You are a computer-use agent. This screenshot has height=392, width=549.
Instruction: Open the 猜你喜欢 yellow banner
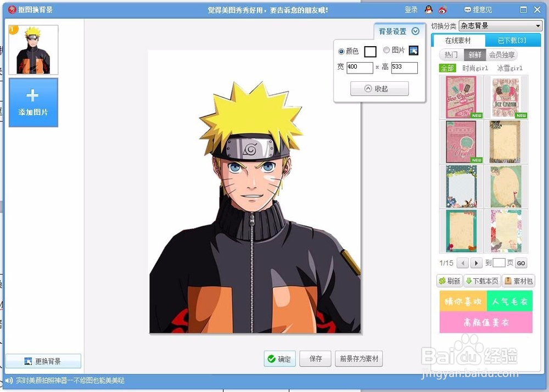click(x=463, y=301)
